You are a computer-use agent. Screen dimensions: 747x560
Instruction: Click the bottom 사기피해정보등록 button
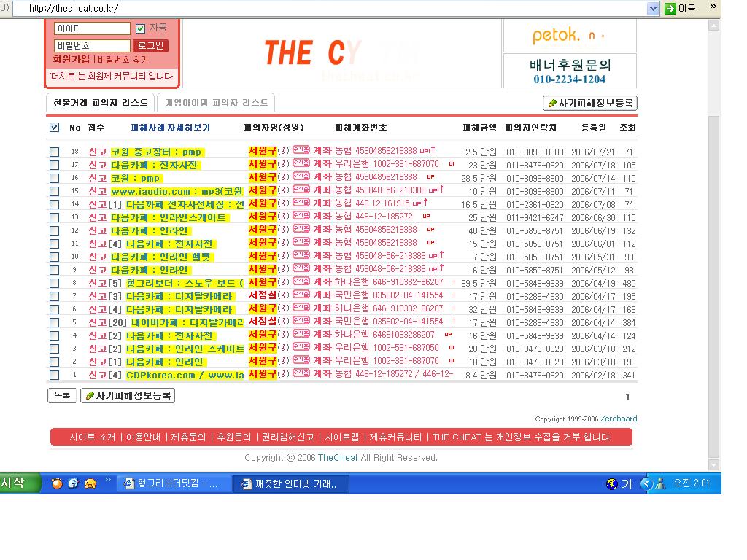coord(128,396)
